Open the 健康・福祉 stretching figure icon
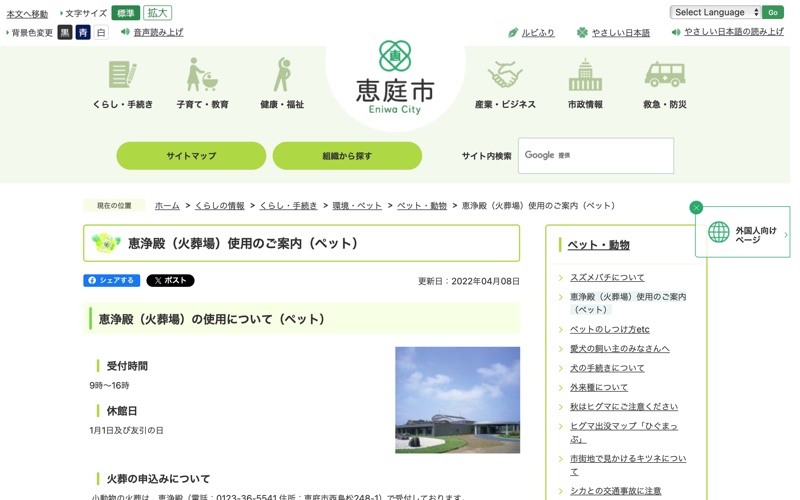The image size is (800, 500). (282, 74)
